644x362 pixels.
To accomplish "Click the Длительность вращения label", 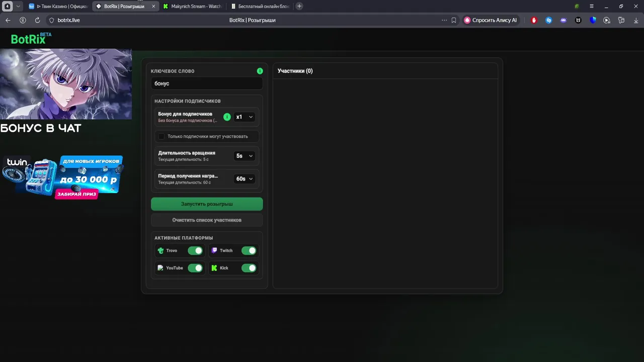I will pyautogui.click(x=187, y=153).
